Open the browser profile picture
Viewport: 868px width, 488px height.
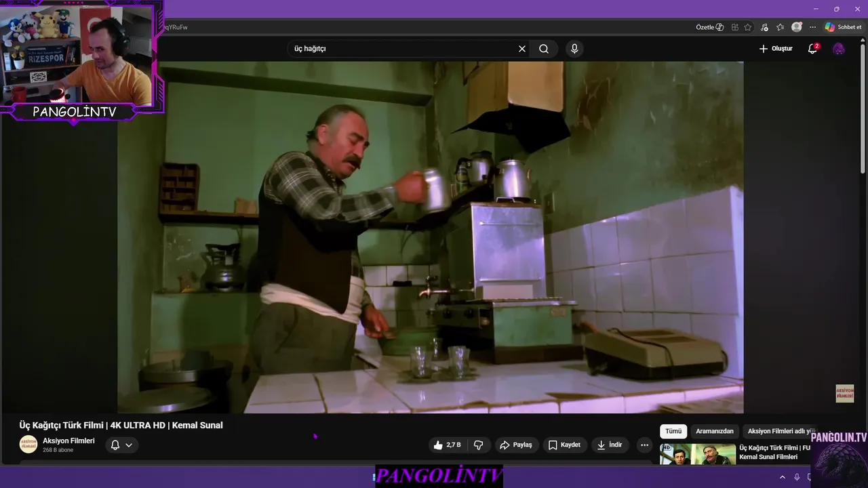coord(797,27)
